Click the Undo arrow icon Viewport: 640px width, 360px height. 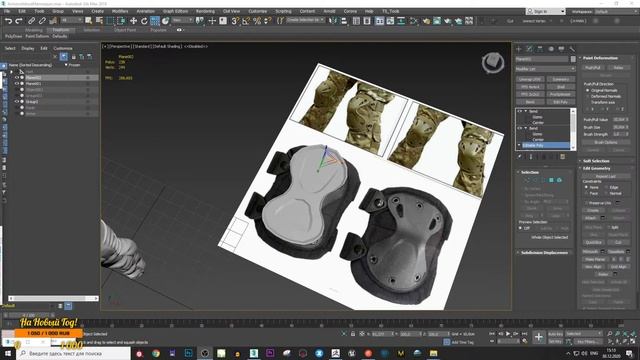[x=8, y=21]
